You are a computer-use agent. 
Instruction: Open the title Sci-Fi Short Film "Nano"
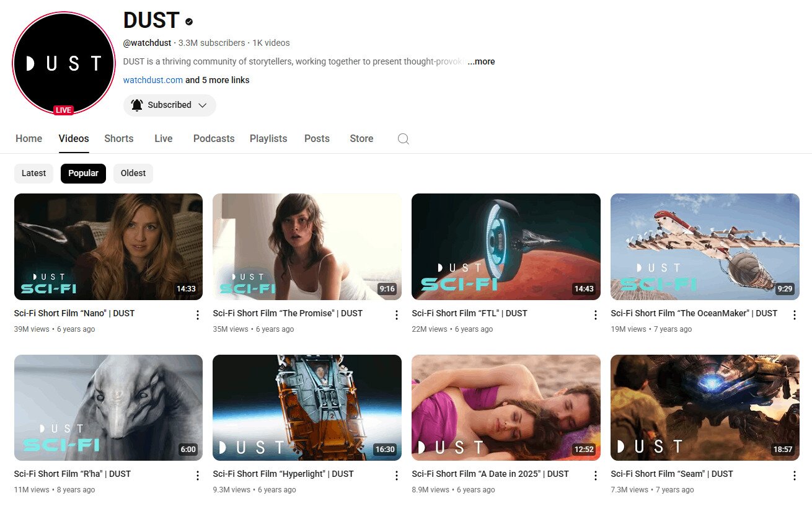(x=74, y=313)
